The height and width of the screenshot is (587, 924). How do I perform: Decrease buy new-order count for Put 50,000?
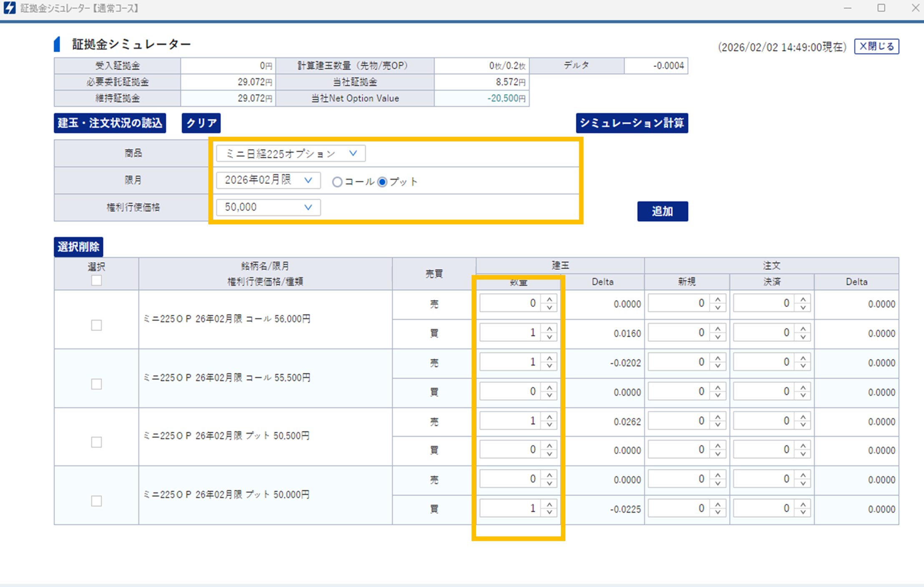[x=718, y=513]
